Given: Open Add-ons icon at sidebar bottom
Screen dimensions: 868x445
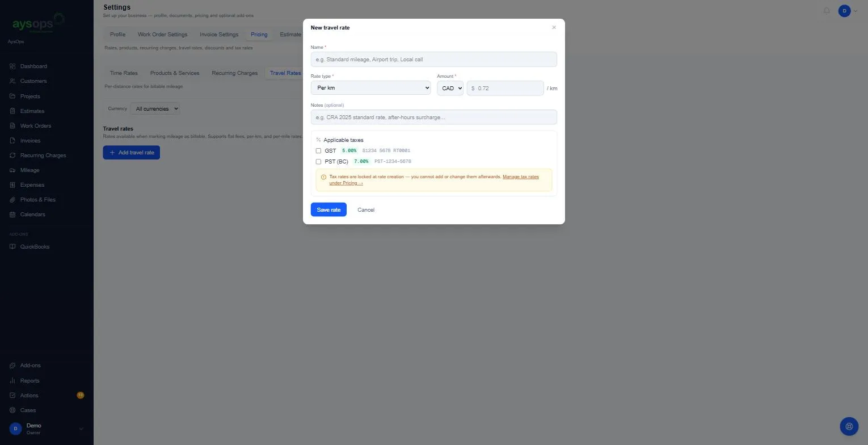Looking at the screenshot, I should (x=12, y=366).
